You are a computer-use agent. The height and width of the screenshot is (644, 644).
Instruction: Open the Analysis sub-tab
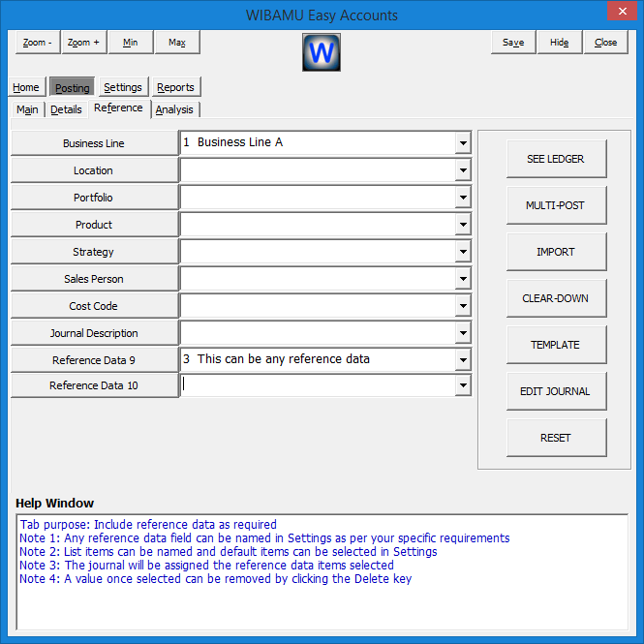pyautogui.click(x=174, y=109)
